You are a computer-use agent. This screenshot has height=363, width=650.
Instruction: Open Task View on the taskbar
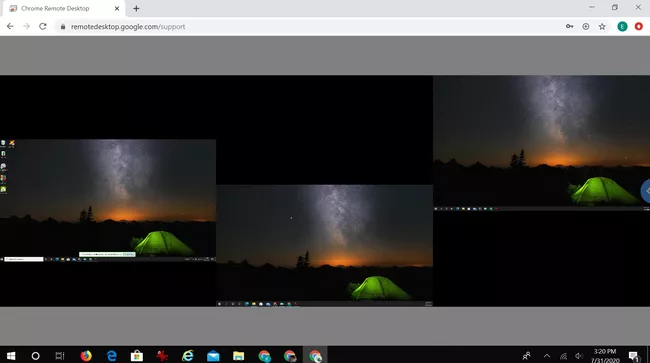coord(60,356)
